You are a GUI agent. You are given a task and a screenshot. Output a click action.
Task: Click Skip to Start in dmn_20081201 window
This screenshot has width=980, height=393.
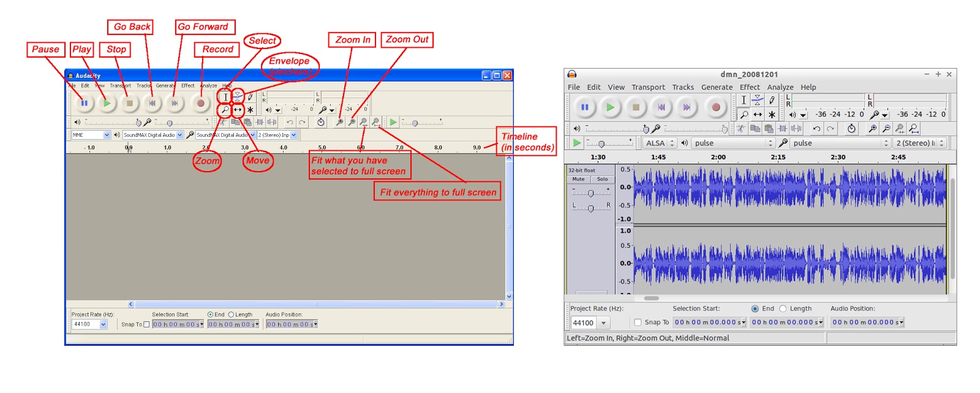[661, 107]
